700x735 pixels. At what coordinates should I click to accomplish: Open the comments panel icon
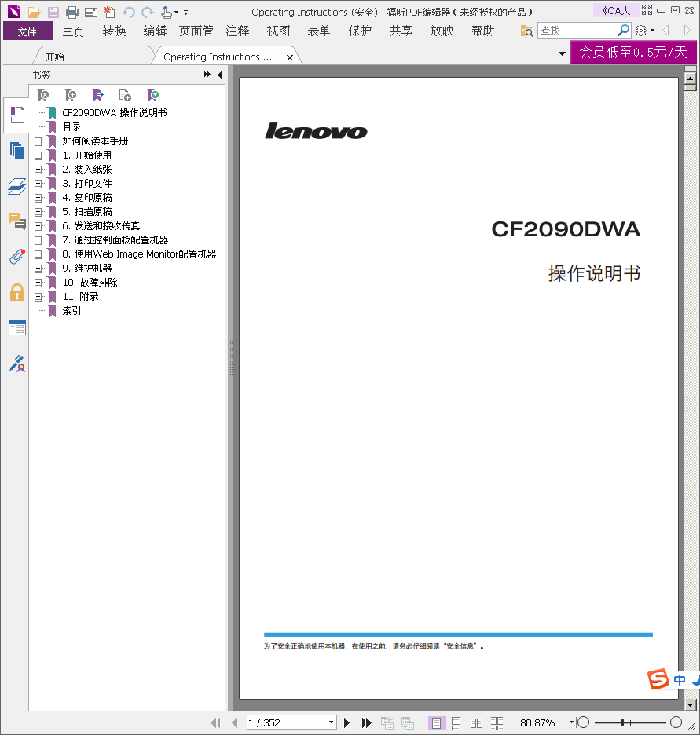17,221
